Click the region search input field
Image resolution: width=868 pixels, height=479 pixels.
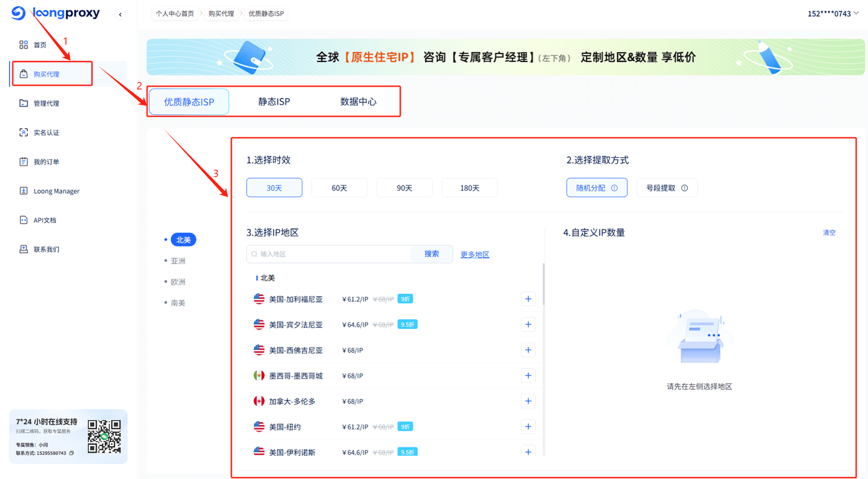tap(329, 254)
